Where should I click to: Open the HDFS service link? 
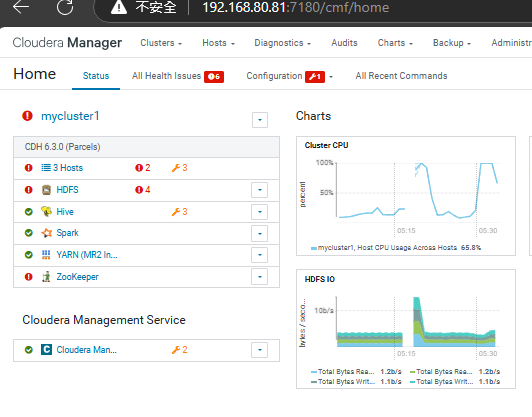click(x=67, y=190)
